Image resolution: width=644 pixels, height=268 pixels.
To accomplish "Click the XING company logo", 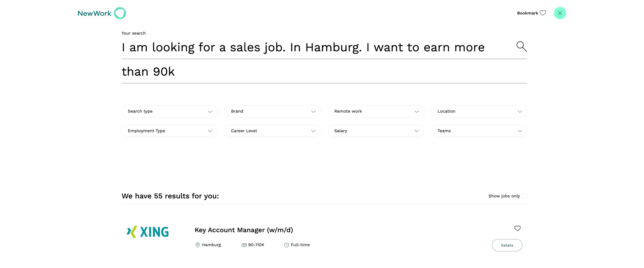I will point(148,232).
